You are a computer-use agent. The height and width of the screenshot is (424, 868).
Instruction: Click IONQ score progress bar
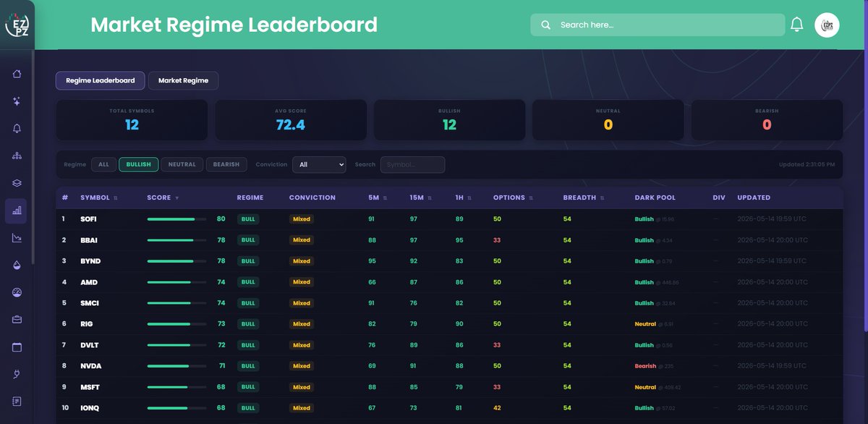coord(176,408)
